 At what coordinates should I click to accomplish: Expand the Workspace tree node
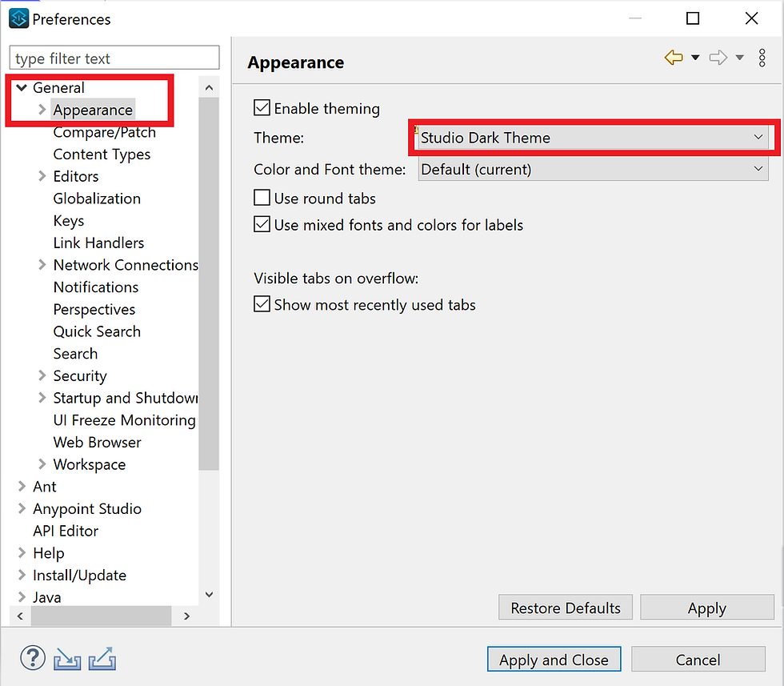[x=42, y=464]
